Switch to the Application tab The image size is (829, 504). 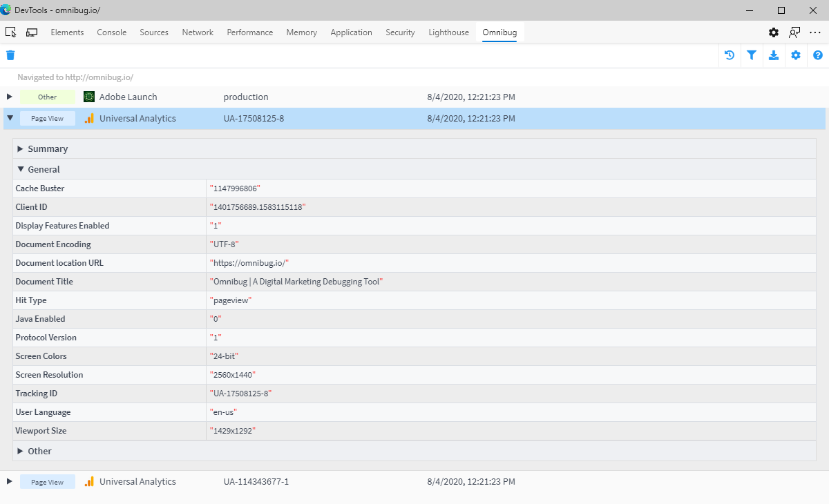tap(351, 32)
